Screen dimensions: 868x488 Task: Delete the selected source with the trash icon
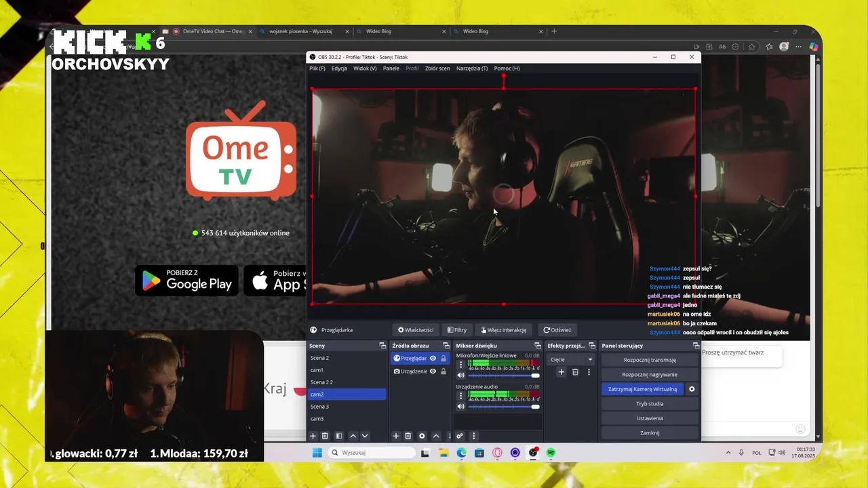(x=408, y=436)
